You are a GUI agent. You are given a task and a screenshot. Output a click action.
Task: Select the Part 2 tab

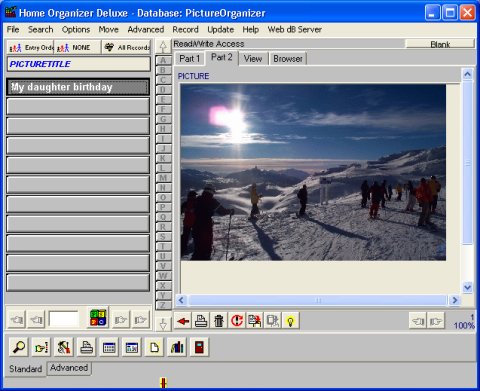(222, 57)
